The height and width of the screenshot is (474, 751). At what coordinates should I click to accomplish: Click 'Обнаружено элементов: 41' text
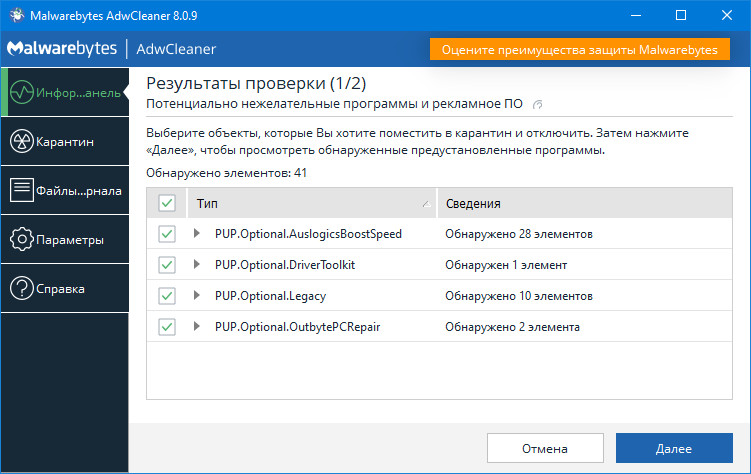click(226, 173)
